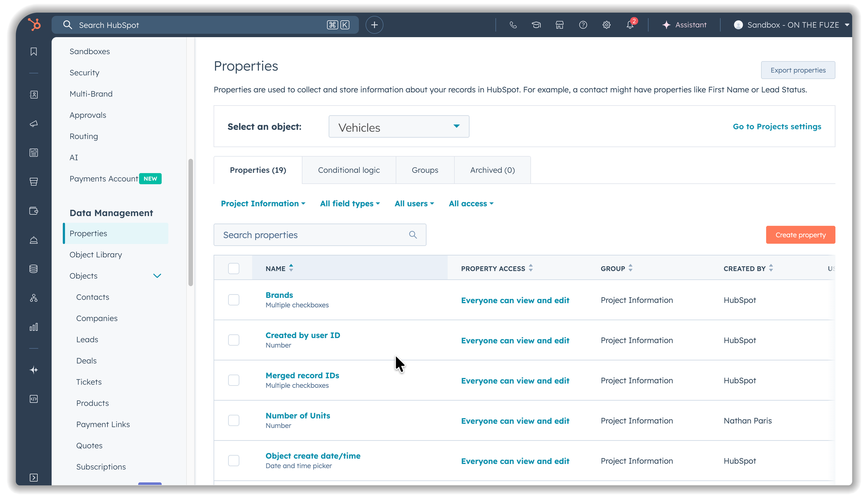Image resolution: width=868 pixels, height=498 pixels.
Task: Open the CRM contacts icon in left sidebar
Action: (34, 95)
